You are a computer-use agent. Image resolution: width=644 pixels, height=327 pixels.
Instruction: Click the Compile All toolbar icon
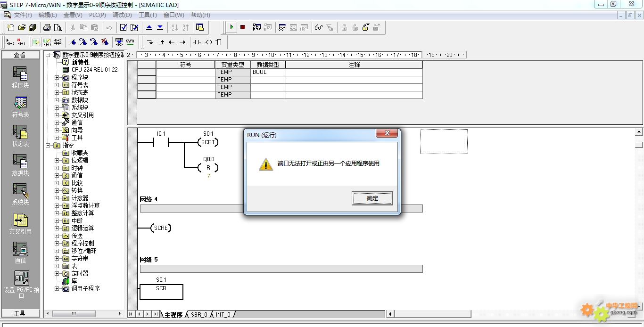pyautogui.click(x=134, y=27)
